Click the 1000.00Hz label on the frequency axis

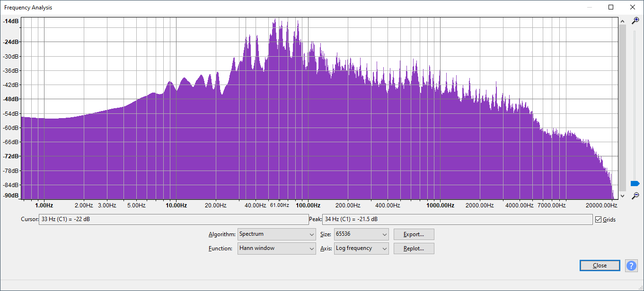click(x=440, y=205)
